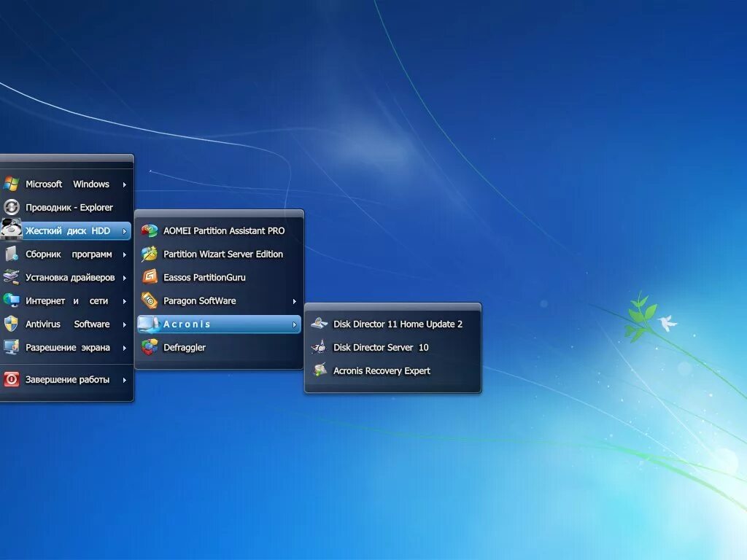
Task: Launch Acronis Recovery Expert
Action: point(392,370)
